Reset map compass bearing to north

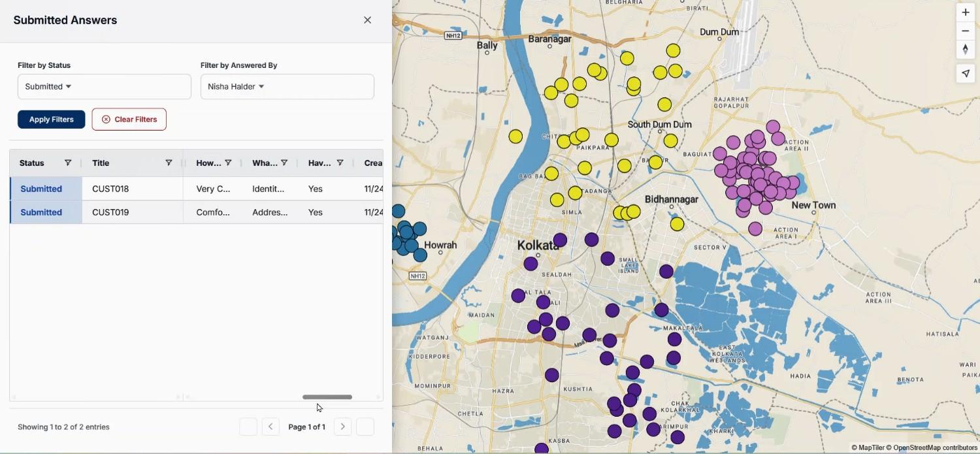click(965, 50)
